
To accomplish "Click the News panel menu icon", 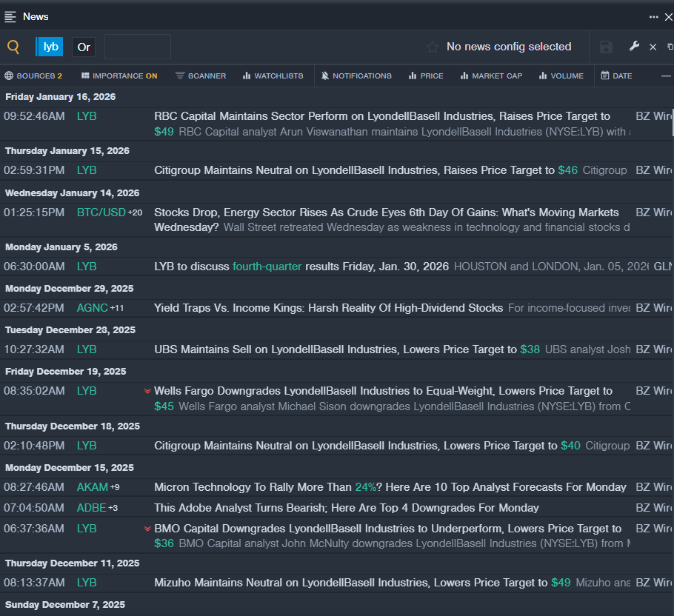I will (x=10, y=16).
